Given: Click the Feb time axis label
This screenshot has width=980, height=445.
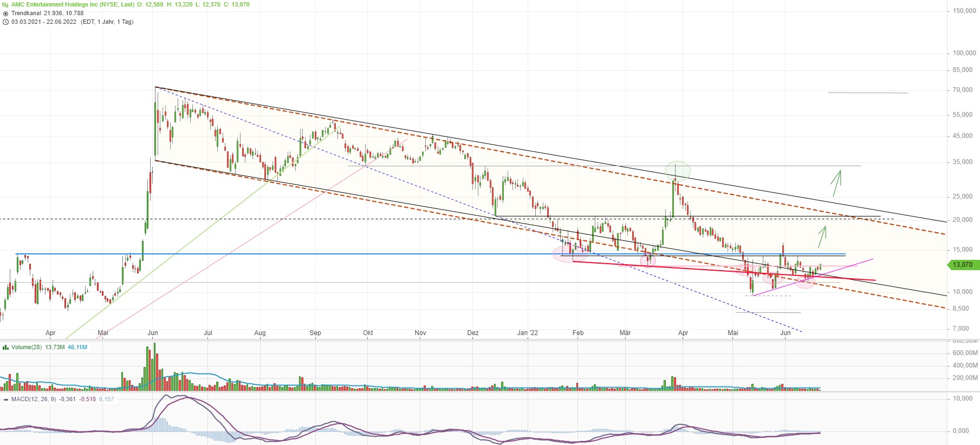Looking at the screenshot, I should point(578,333).
